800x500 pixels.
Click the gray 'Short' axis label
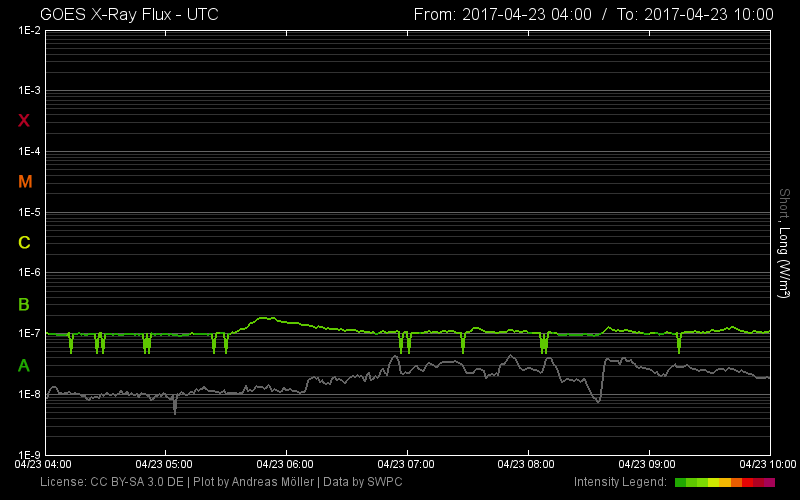coord(784,204)
